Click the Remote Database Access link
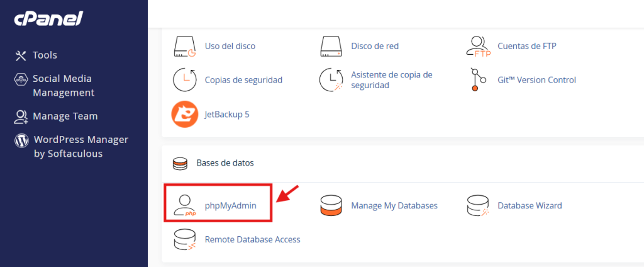644x267 pixels. (x=253, y=239)
